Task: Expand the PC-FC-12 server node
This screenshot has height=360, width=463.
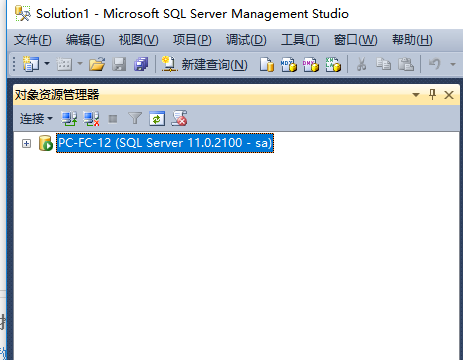Action: coord(26,143)
